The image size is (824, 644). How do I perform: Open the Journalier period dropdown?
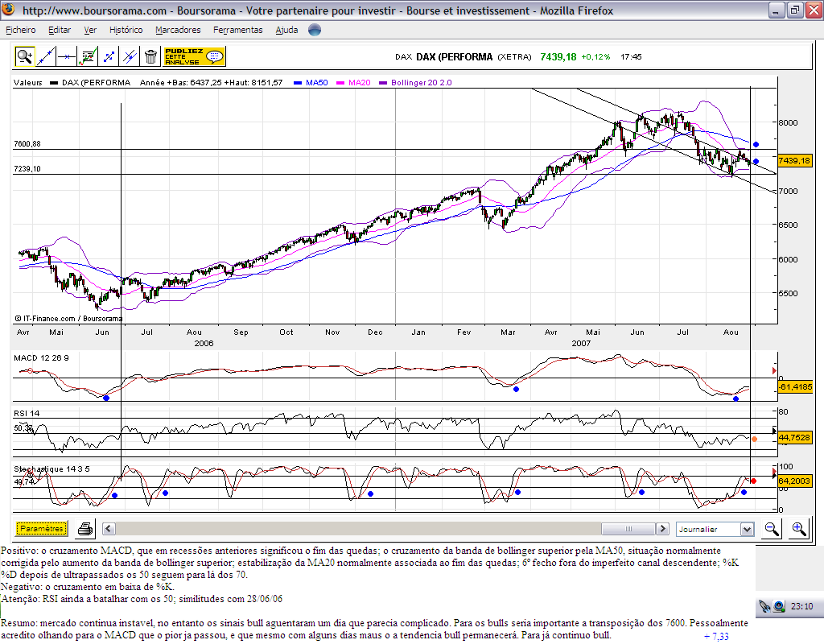point(715,529)
